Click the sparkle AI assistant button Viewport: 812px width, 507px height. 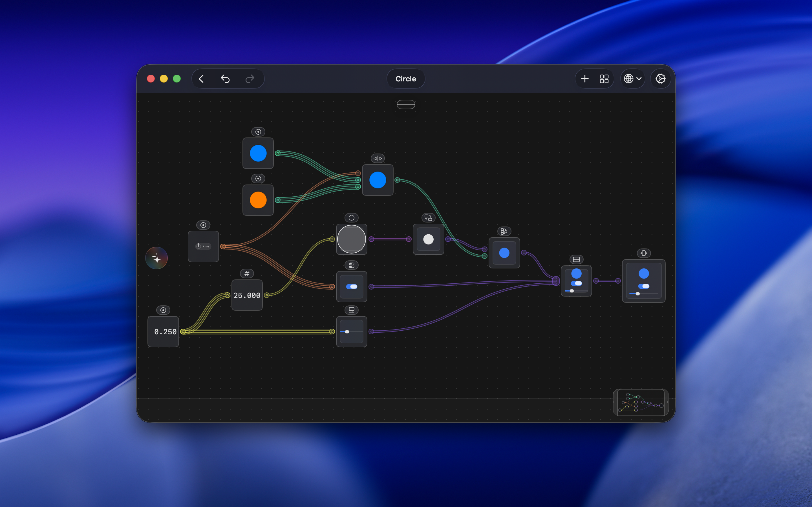pyautogui.click(x=156, y=258)
